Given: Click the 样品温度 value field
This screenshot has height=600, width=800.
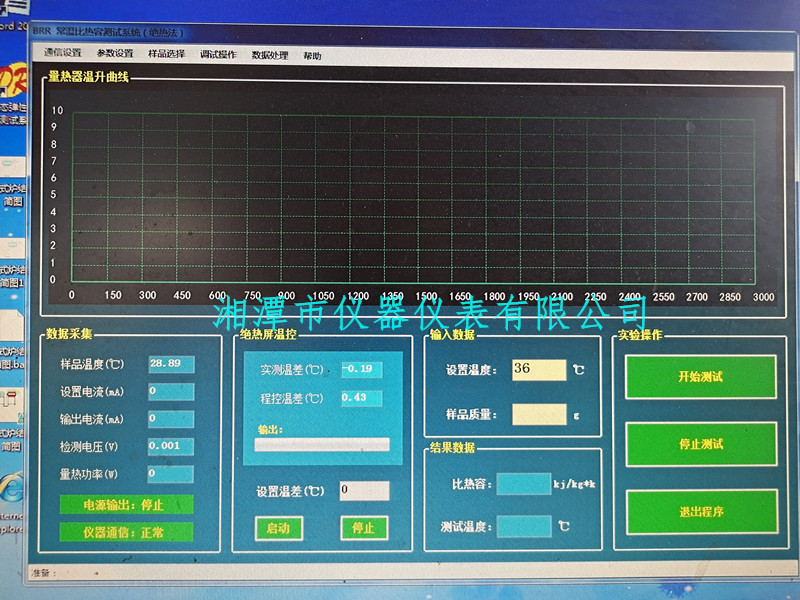Looking at the screenshot, I should [170, 363].
